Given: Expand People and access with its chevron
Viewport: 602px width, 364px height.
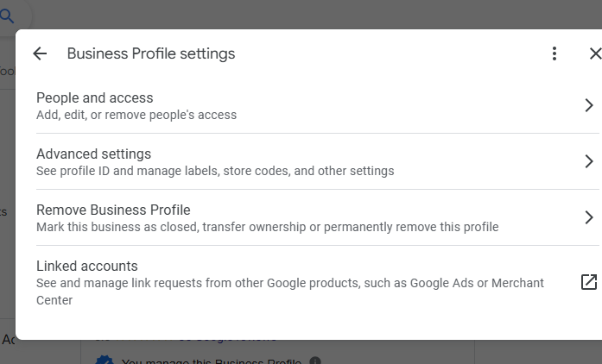Looking at the screenshot, I should [589, 105].
